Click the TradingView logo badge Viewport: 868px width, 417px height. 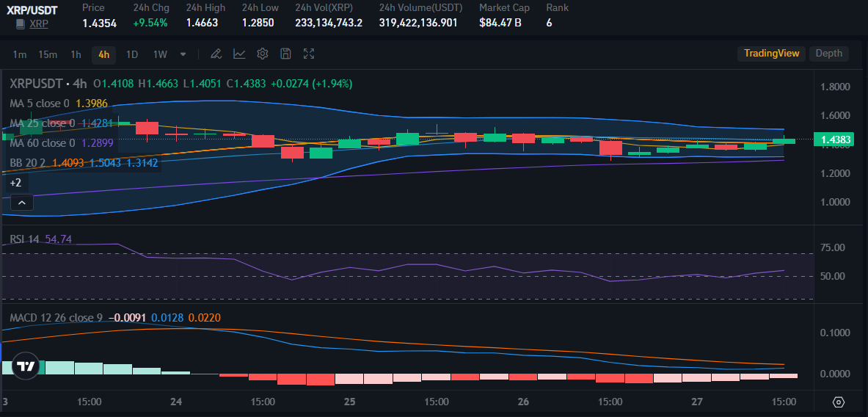[x=25, y=366]
